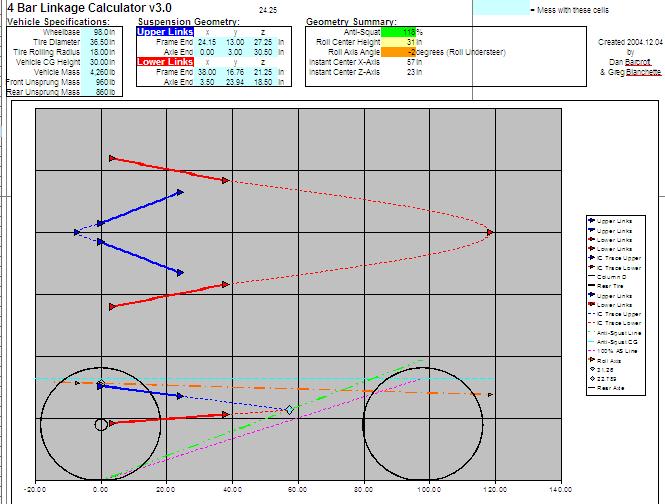
Task: Select the cell containing 24.25
Action: coord(268,10)
